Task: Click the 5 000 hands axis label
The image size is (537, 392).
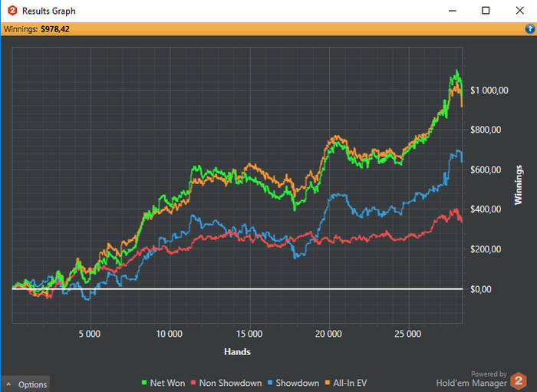Action: coord(90,334)
